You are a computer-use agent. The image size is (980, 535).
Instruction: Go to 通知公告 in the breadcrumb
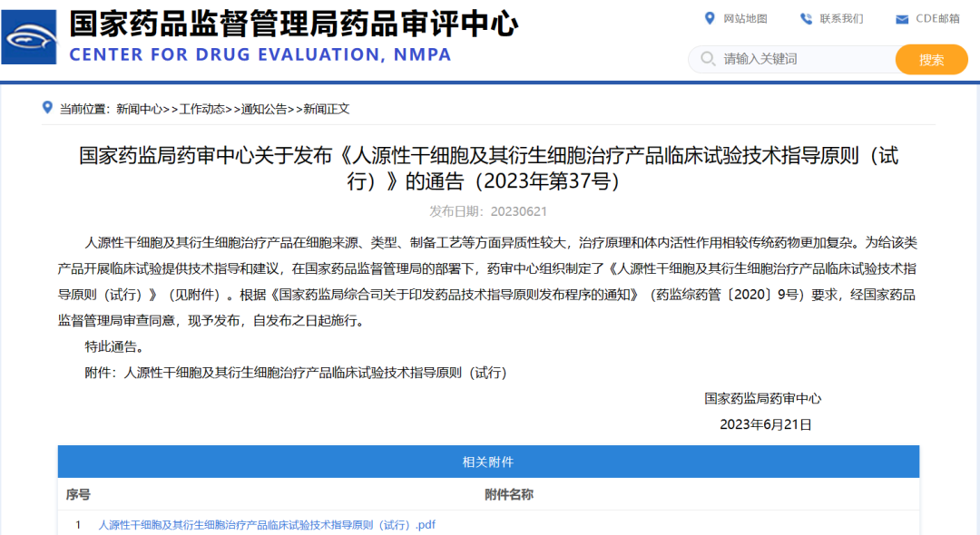264,109
